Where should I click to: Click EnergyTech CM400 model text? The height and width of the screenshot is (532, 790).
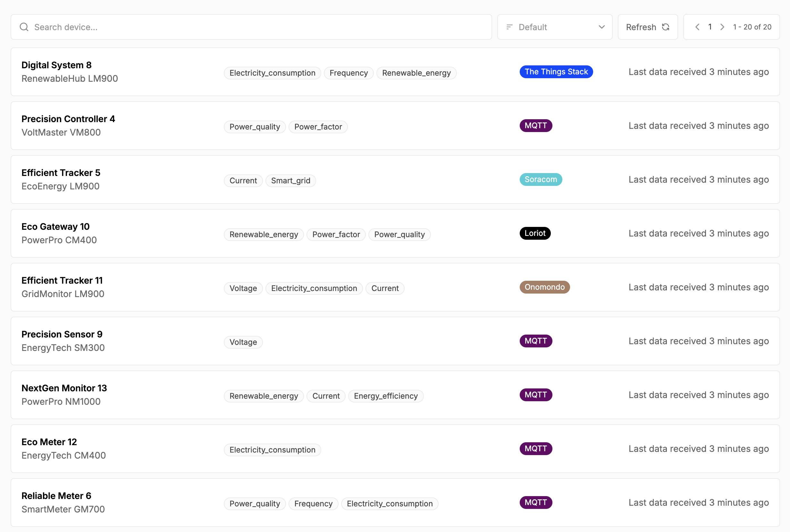63,455
